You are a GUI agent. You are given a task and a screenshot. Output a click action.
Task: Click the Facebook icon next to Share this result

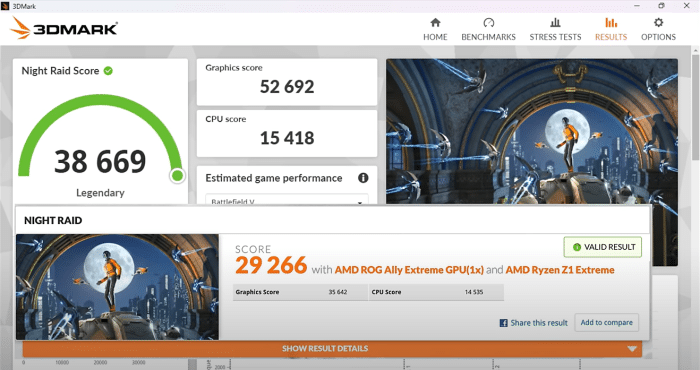click(504, 323)
